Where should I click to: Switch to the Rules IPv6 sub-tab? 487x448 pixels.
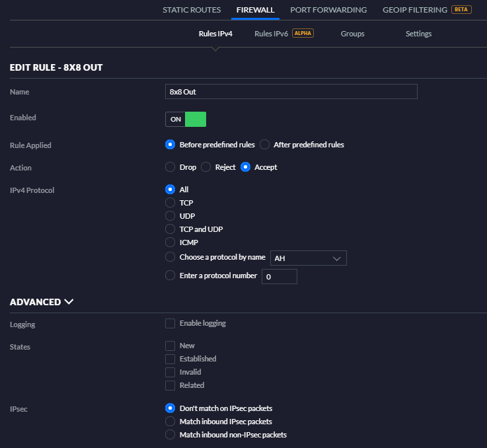271,34
